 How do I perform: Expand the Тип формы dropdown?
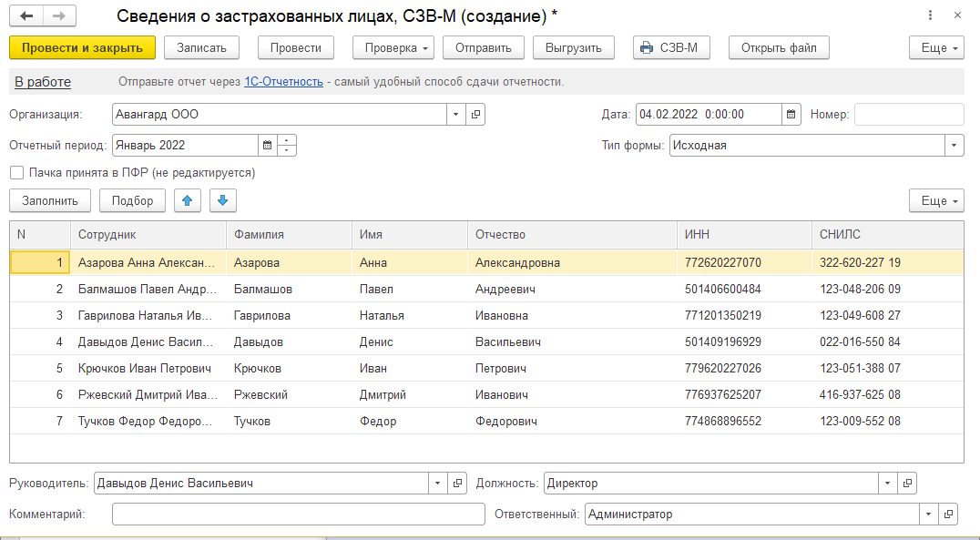click(x=954, y=145)
